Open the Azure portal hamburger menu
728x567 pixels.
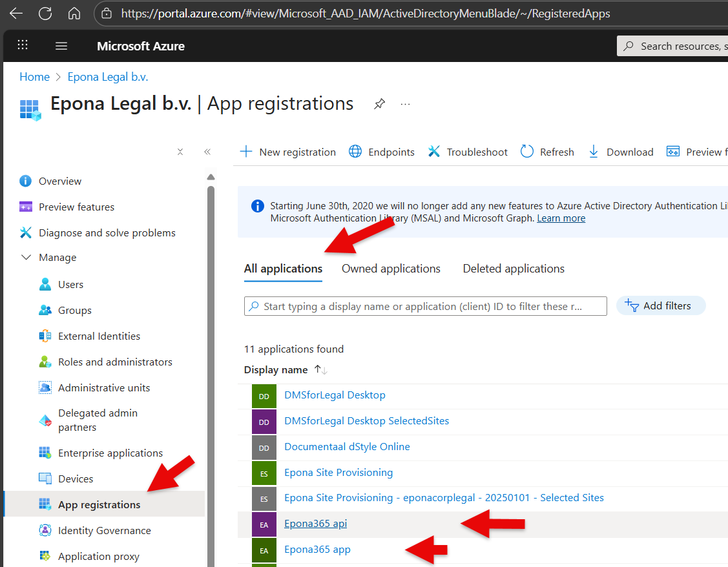coord(61,46)
